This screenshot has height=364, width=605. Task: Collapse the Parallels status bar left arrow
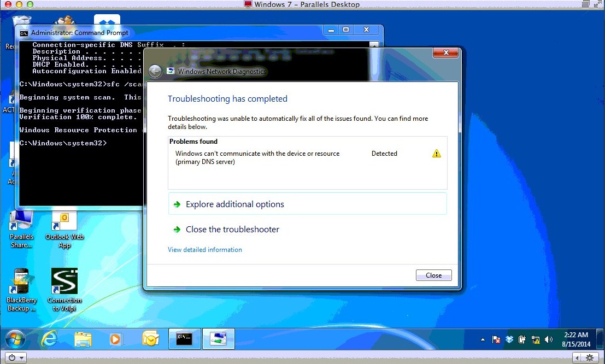point(577,357)
